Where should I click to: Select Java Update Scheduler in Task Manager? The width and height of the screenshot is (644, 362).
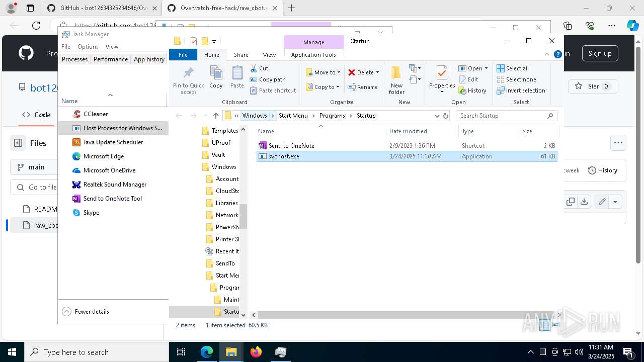click(113, 142)
